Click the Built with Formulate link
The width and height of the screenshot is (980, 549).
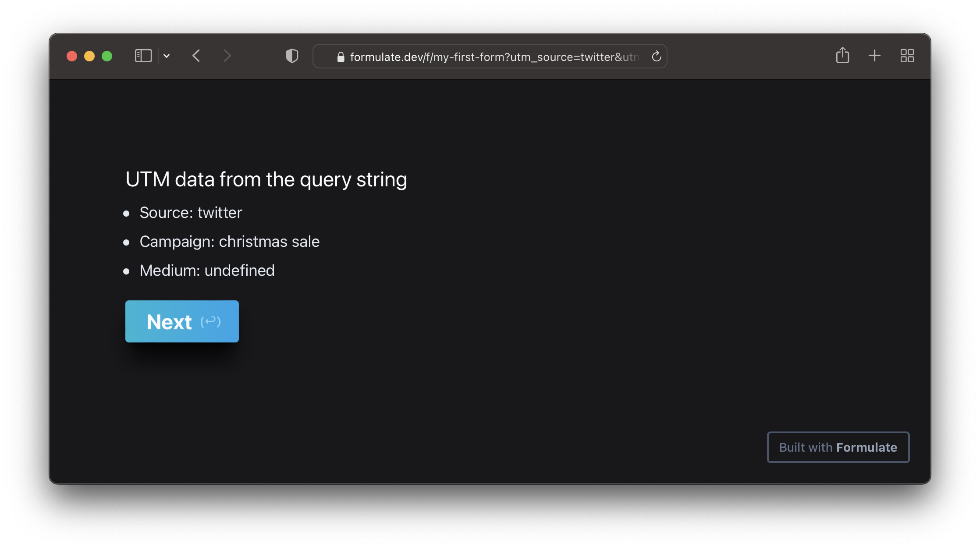[x=838, y=447]
